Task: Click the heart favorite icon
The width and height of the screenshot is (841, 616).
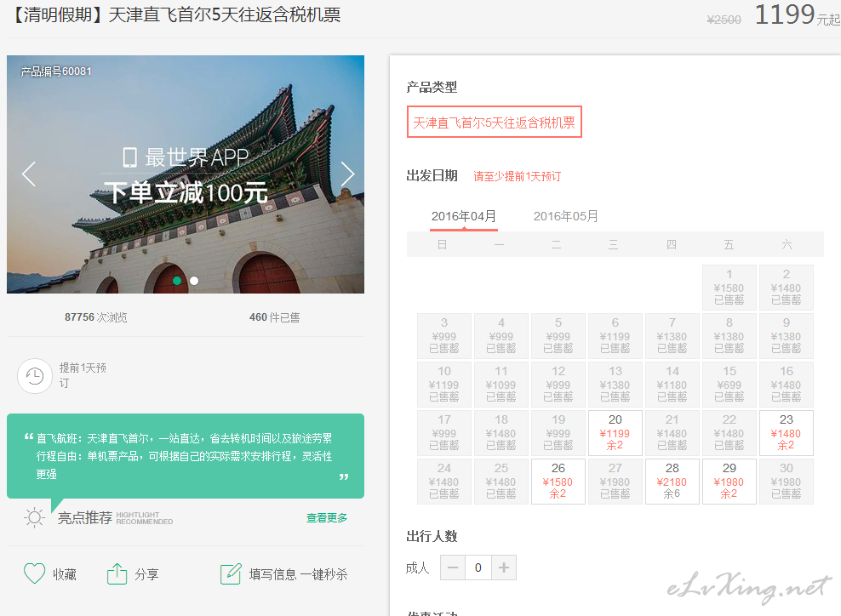Action: click(34, 573)
